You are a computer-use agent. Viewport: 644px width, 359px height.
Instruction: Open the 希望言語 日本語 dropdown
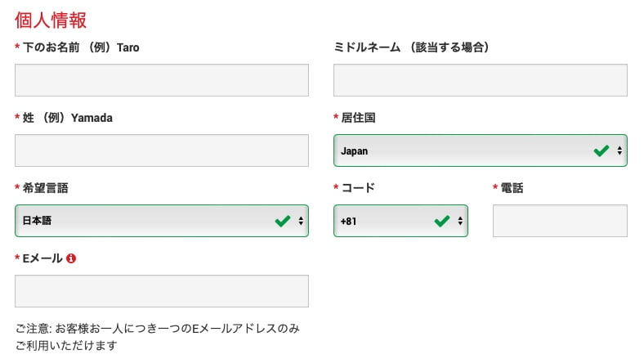[x=162, y=221]
